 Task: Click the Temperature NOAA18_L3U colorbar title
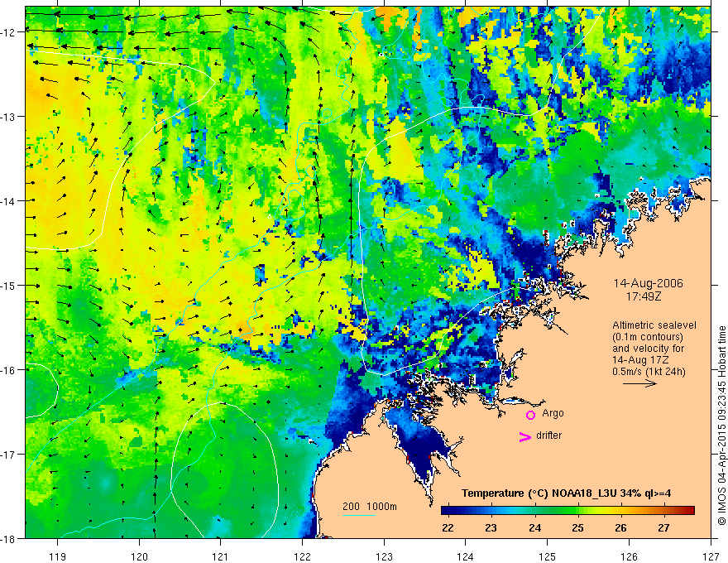[566, 493]
